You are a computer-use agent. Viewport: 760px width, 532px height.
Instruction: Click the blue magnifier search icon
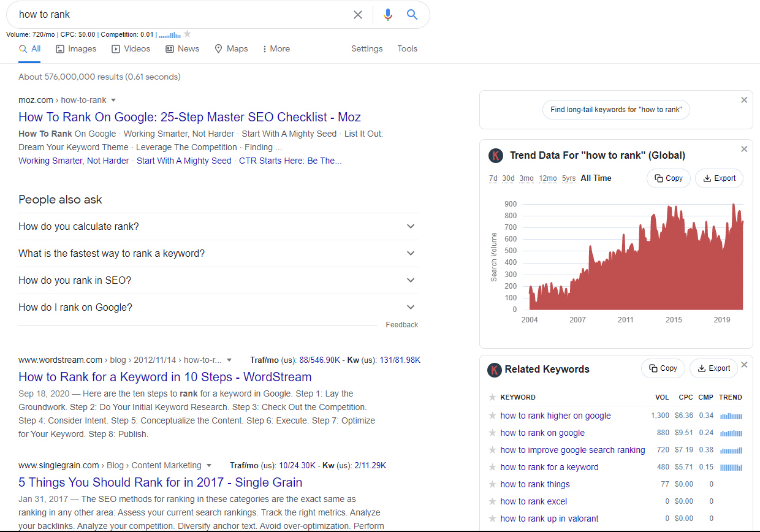412,15
